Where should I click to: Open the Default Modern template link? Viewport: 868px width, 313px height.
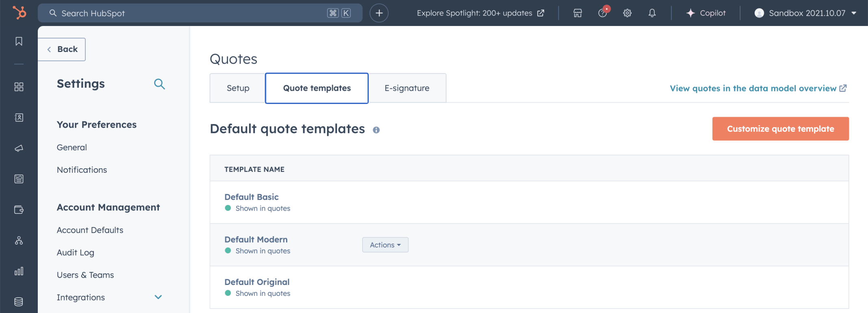click(x=256, y=240)
